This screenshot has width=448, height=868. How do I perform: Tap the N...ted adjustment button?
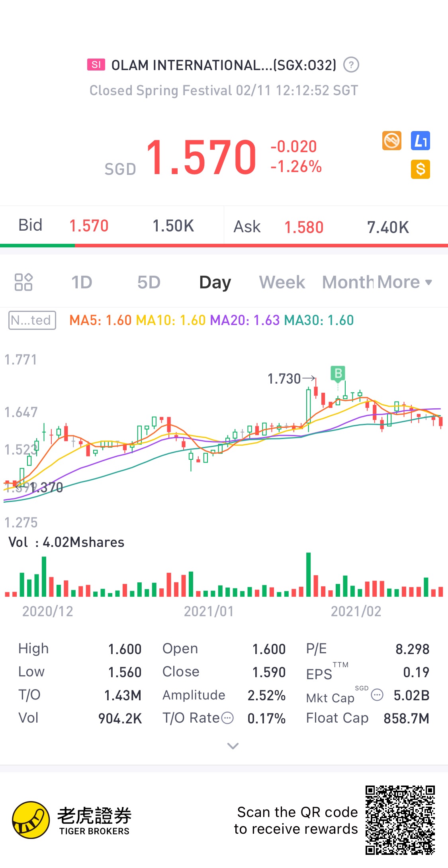tap(32, 320)
